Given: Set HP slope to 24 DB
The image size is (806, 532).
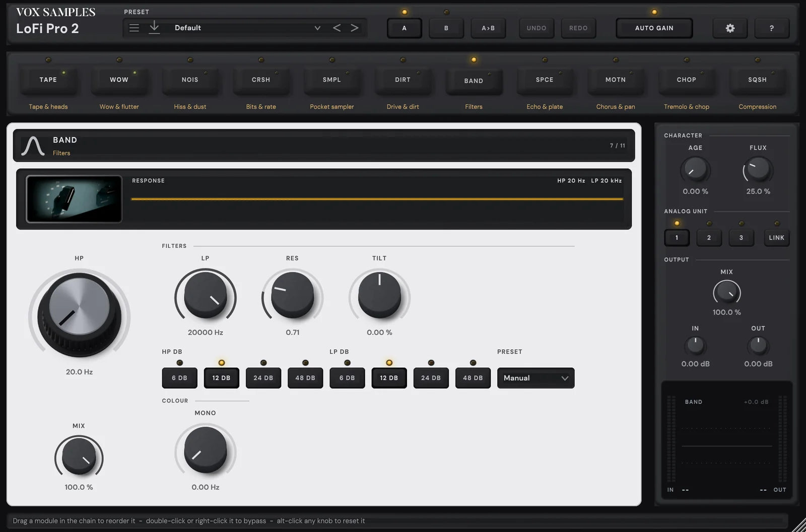Looking at the screenshot, I should tap(263, 378).
